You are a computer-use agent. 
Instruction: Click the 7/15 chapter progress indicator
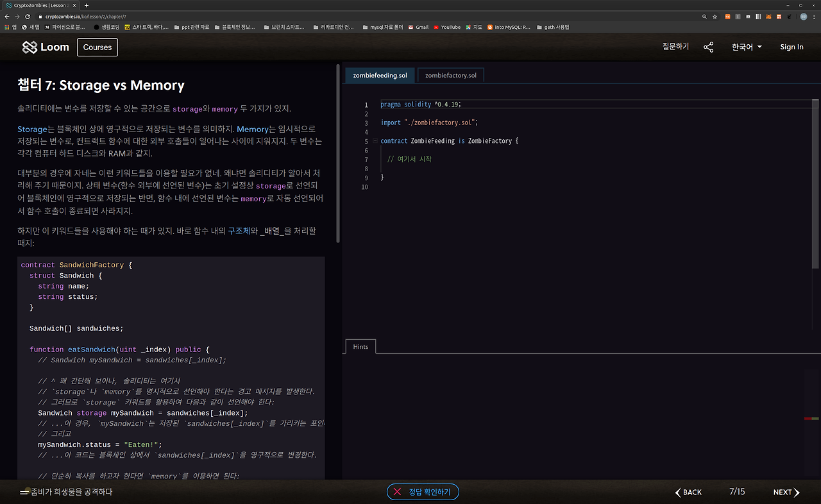point(737,492)
